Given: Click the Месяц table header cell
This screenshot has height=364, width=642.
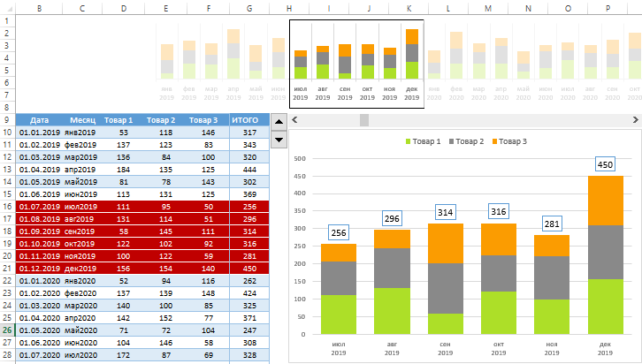Looking at the screenshot, I should pos(82,120).
